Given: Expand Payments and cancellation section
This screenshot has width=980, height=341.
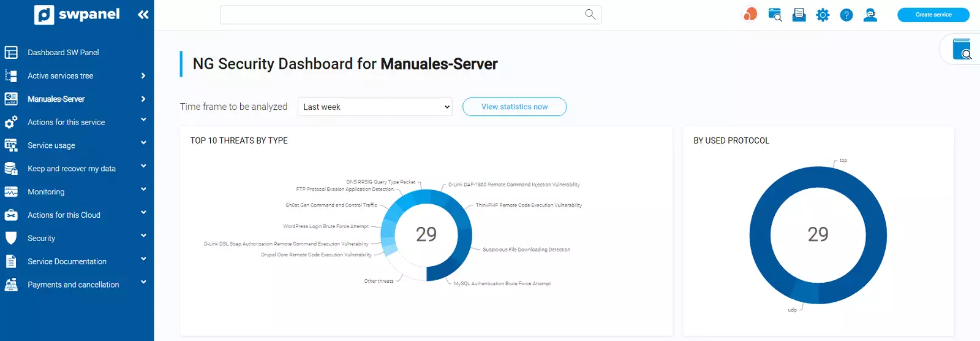Looking at the screenshot, I should pyautogui.click(x=73, y=285).
